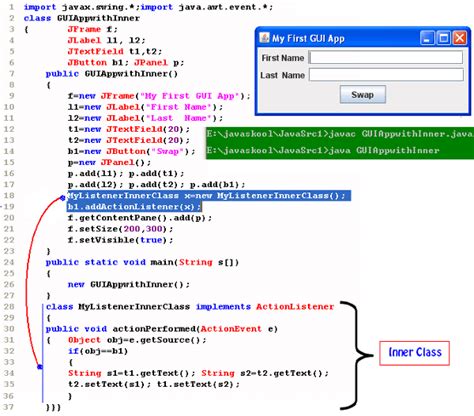Click the 'JButton b1; JPanel p;' line

click(x=126, y=62)
